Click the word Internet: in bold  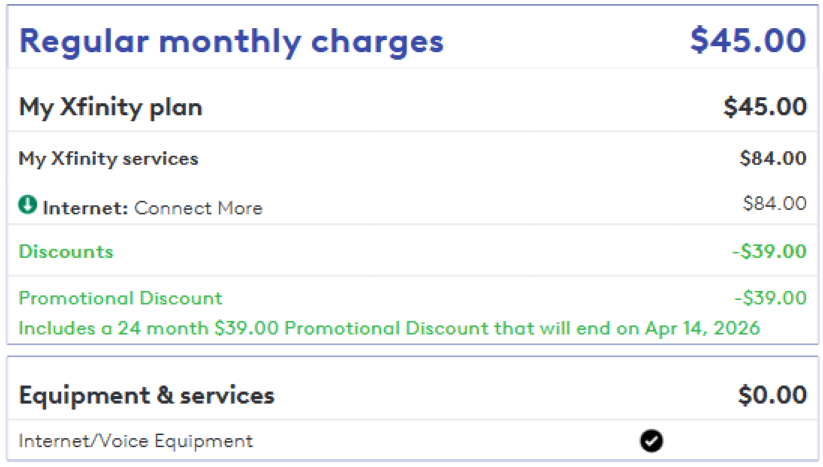[x=85, y=208]
